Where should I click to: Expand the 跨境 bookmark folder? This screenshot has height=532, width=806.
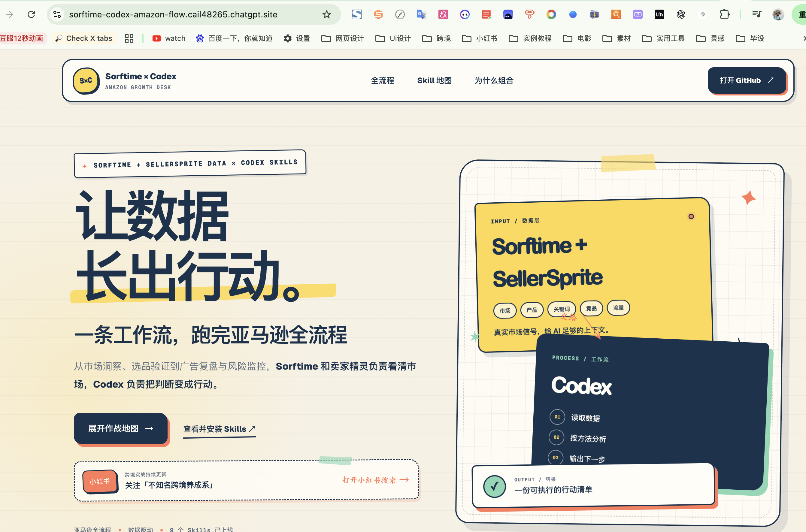coord(436,38)
